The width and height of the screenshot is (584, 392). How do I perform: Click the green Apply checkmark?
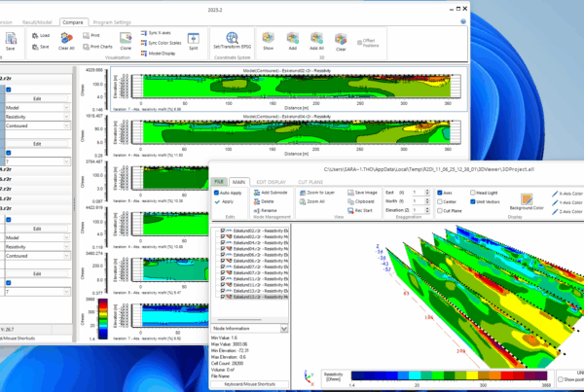point(217,201)
